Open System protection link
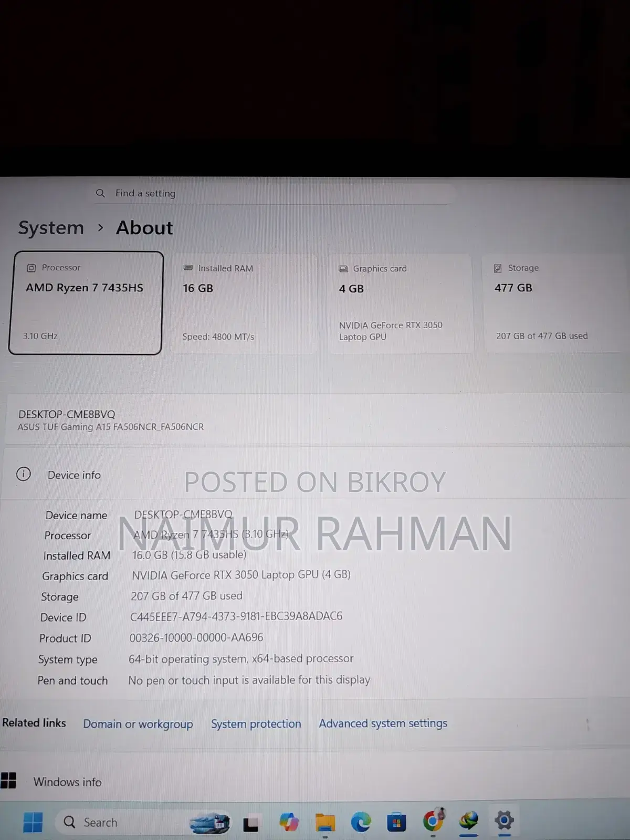The height and width of the screenshot is (840, 630). pyautogui.click(x=256, y=723)
